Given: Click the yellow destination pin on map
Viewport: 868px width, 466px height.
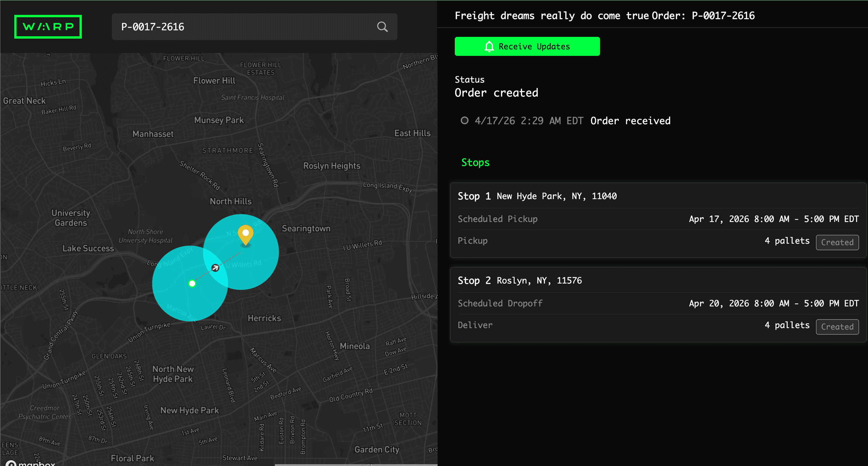Looking at the screenshot, I should click(x=246, y=235).
